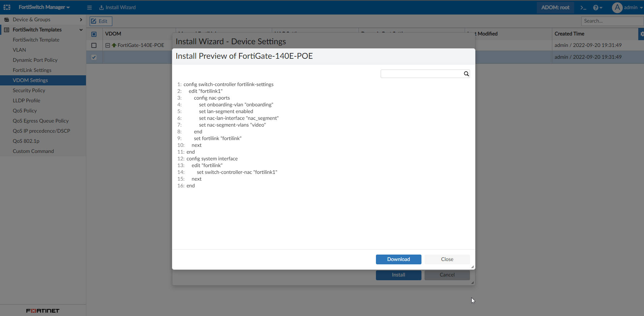Click the Edit button
The width and height of the screenshot is (644, 316).
click(x=101, y=21)
